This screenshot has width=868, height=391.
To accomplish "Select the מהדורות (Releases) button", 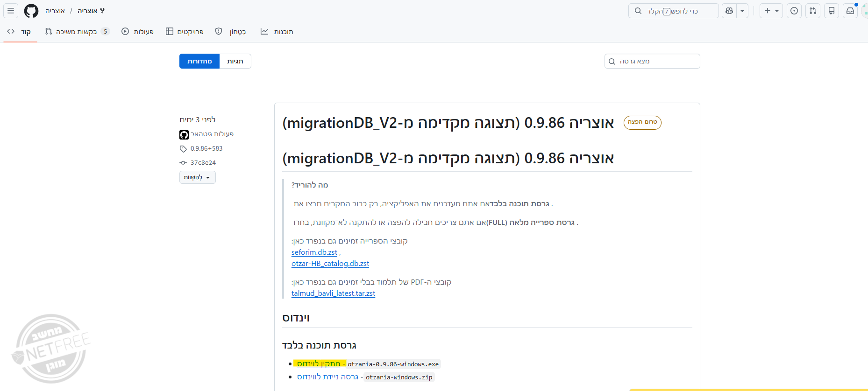I will coord(199,61).
